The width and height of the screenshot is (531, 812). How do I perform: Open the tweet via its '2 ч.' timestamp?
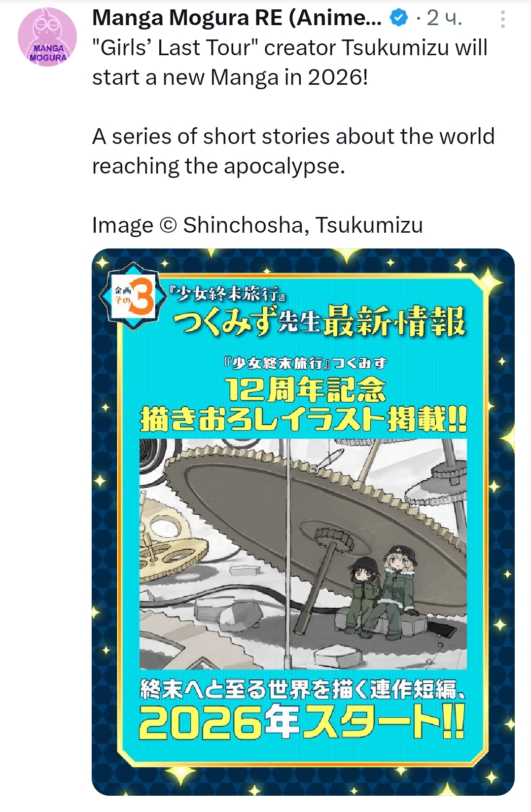point(444,18)
